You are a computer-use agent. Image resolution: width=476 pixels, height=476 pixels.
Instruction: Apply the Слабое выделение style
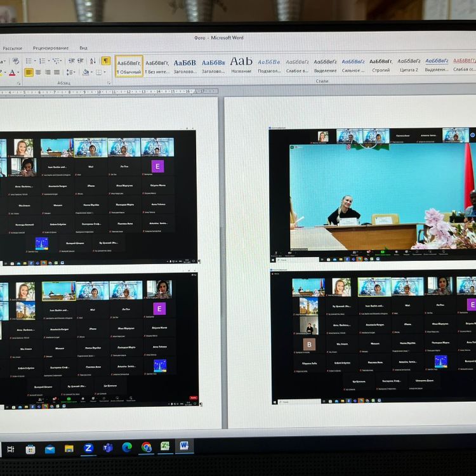pos(297,65)
